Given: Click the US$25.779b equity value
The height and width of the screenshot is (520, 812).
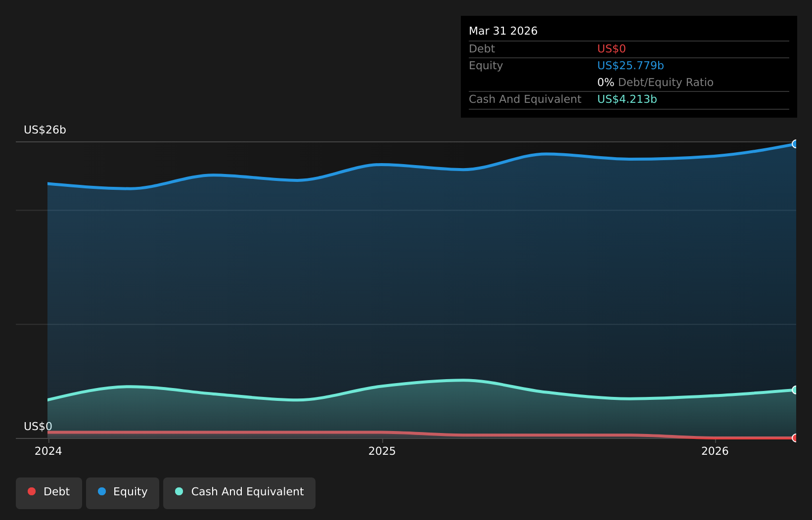Looking at the screenshot, I should [x=631, y=66].
